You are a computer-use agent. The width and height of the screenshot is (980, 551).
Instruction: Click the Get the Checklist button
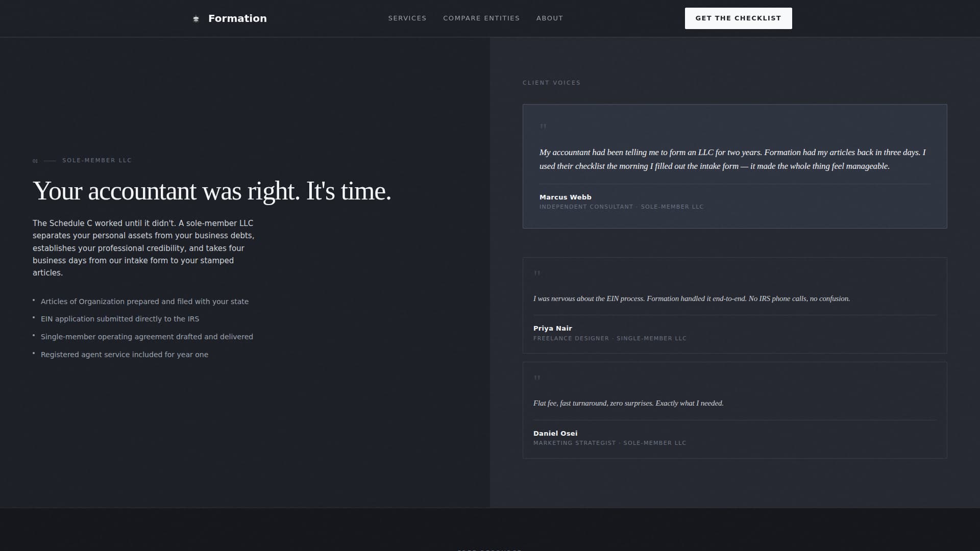(x=738, y=18)
